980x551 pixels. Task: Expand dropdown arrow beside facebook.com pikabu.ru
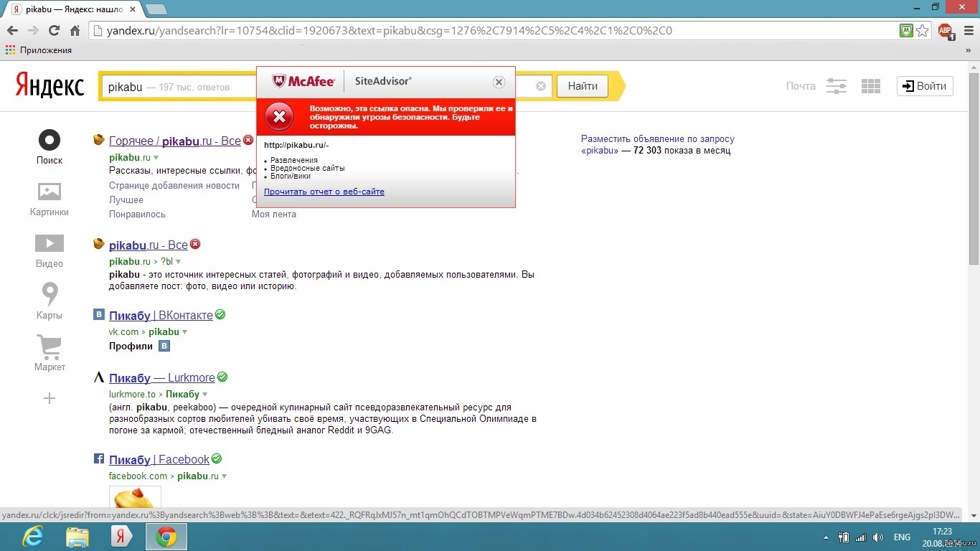pos(224,476)
